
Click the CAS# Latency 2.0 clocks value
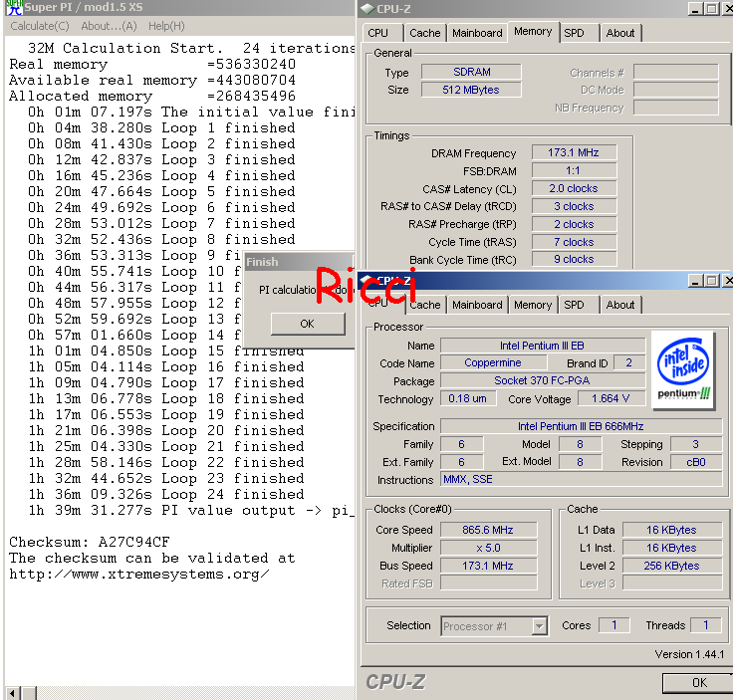point(574,188)
